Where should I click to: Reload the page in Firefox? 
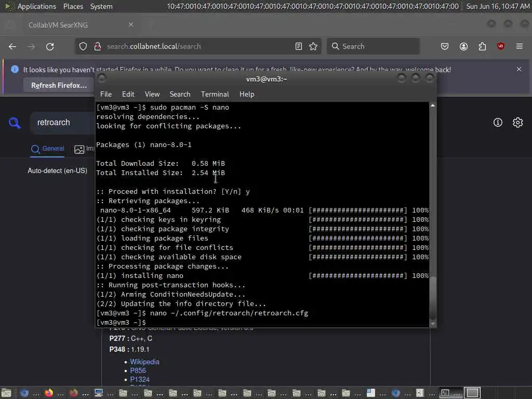50,46
